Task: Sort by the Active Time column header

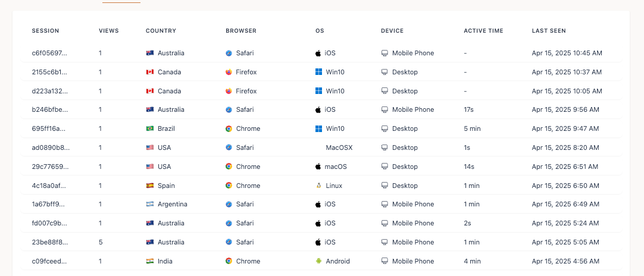Action: point(483,31)
